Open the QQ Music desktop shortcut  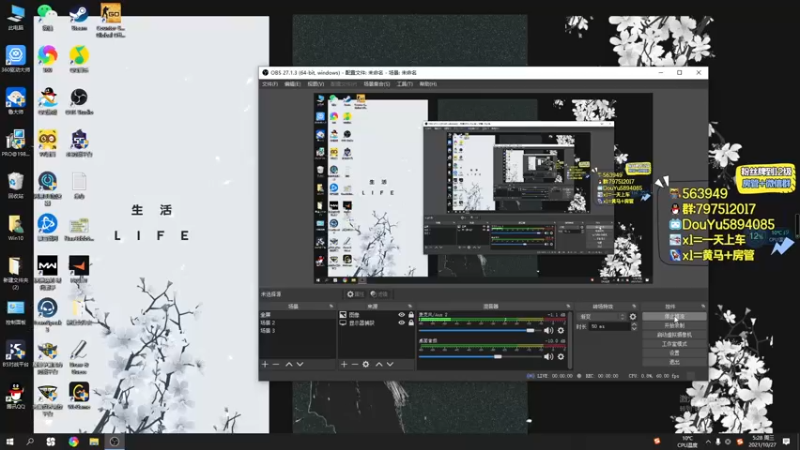(x=79, y=60)
